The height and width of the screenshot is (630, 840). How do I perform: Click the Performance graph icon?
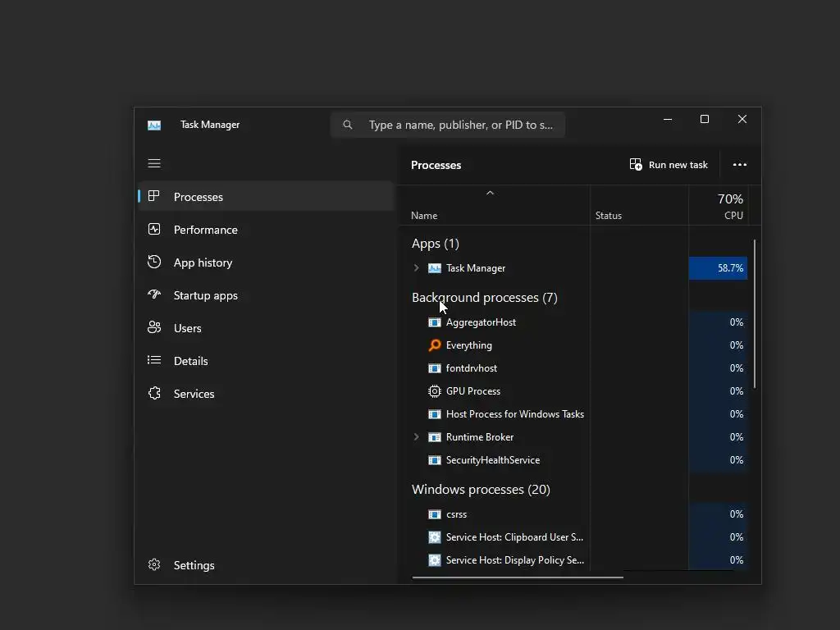point(154,230)
